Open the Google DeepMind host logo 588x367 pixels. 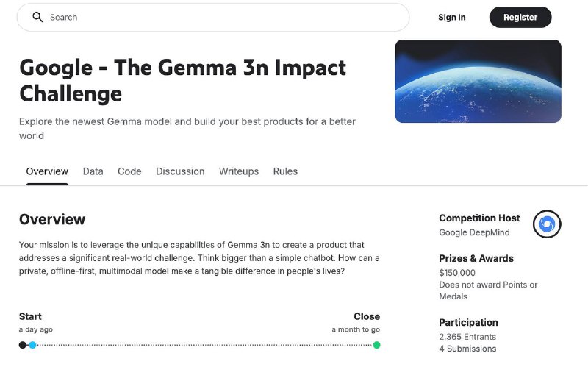[x=547, y=224]
